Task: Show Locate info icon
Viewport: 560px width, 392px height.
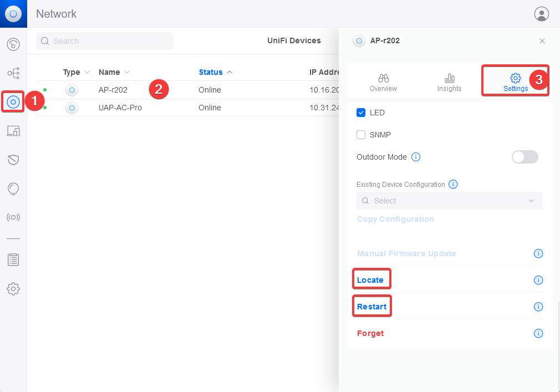Action: [538, 280]
